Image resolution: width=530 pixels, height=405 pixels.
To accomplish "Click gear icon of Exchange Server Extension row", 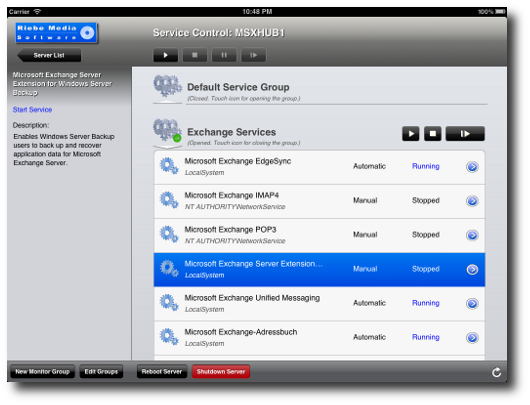I will click(x=169, y=269).
